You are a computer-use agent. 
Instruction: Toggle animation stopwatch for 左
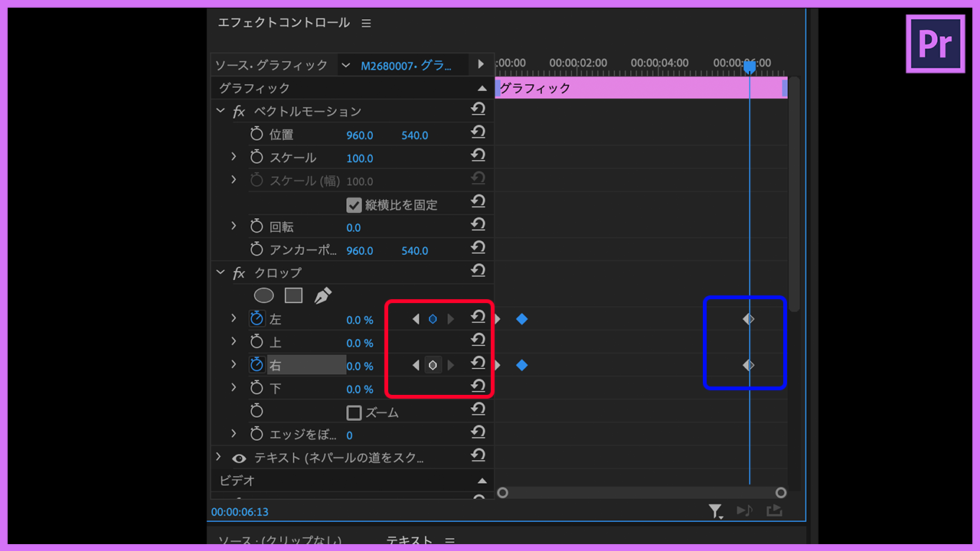pos(256,319)
